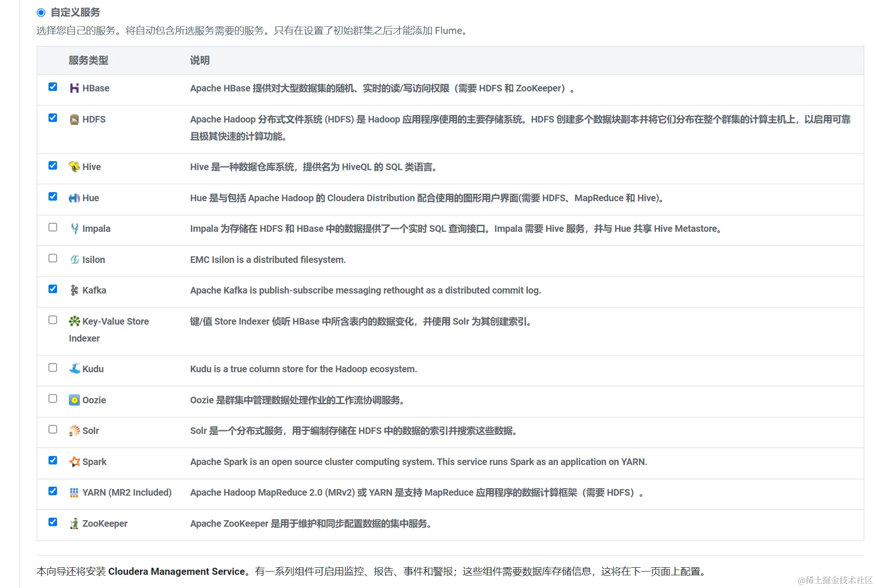The height and width of the screenshot is (588, 876).
Task: Uncheck the ZooKeeper service checkbox
Action: coord(53,522)
